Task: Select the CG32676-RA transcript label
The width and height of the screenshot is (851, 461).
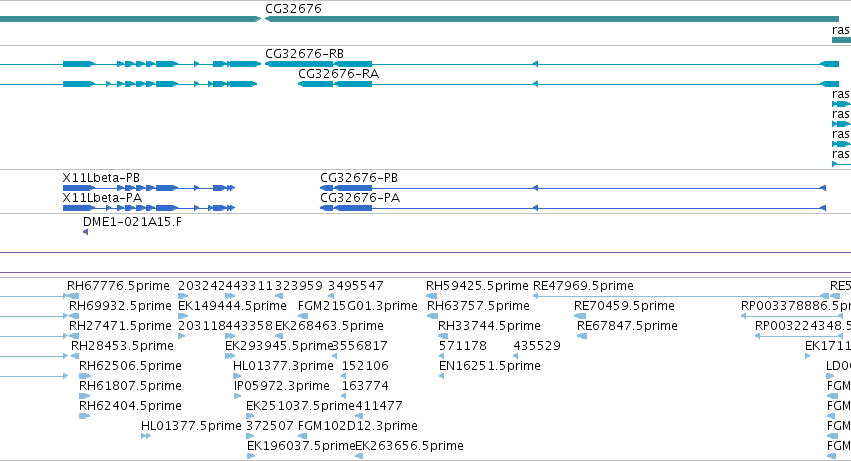Action: 338,73
